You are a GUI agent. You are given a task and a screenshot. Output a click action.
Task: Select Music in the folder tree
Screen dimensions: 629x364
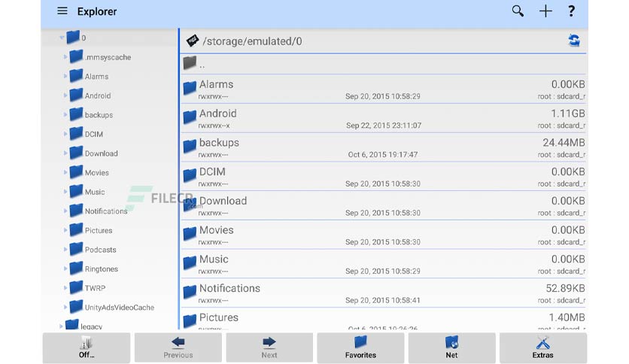(x=95, y=192)
